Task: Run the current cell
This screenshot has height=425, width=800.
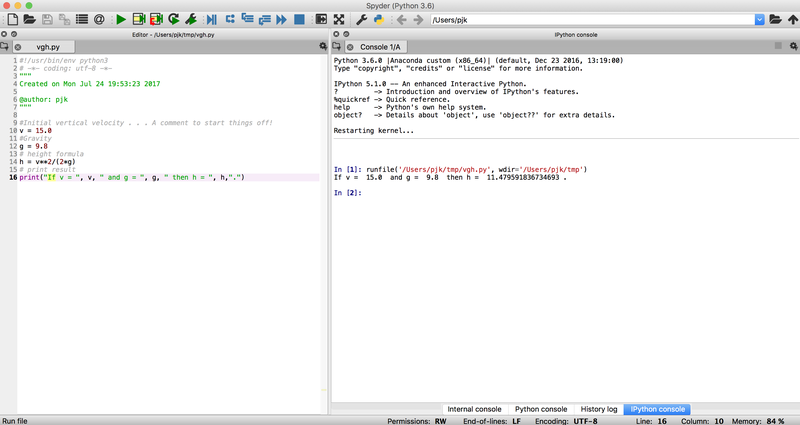Action: pos(139,19)
